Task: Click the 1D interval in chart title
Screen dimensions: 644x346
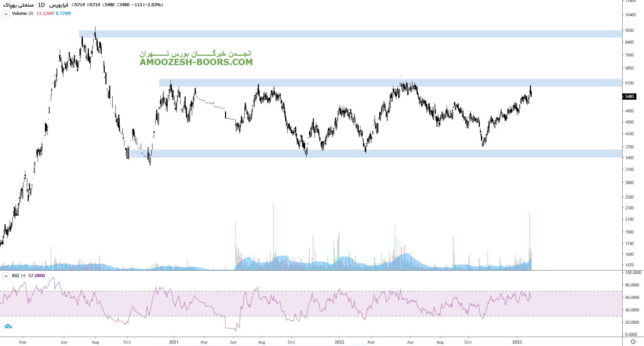Action: click(x=41, y=5)
